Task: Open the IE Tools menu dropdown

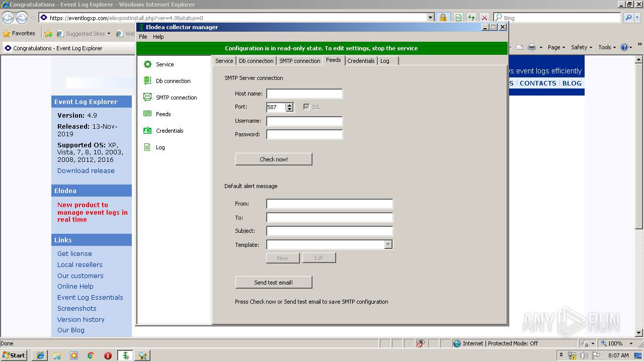Action: click(607, 47)
